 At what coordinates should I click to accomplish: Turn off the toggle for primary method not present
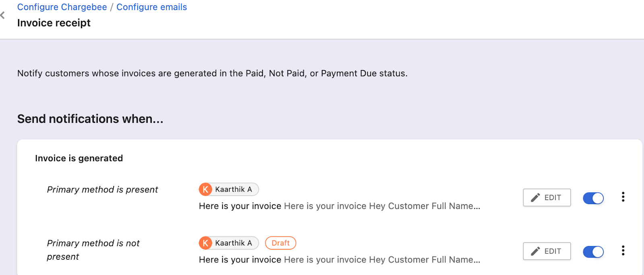[593, 252]
